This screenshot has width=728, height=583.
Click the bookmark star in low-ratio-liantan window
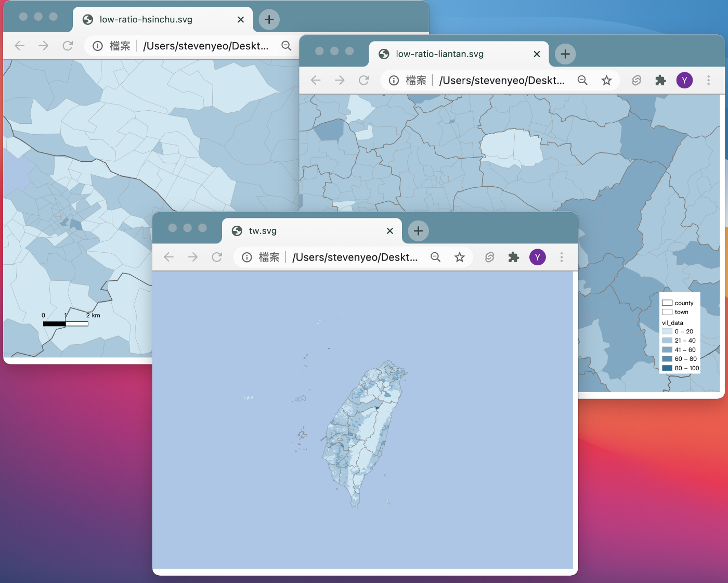click(x=606, y=80)
